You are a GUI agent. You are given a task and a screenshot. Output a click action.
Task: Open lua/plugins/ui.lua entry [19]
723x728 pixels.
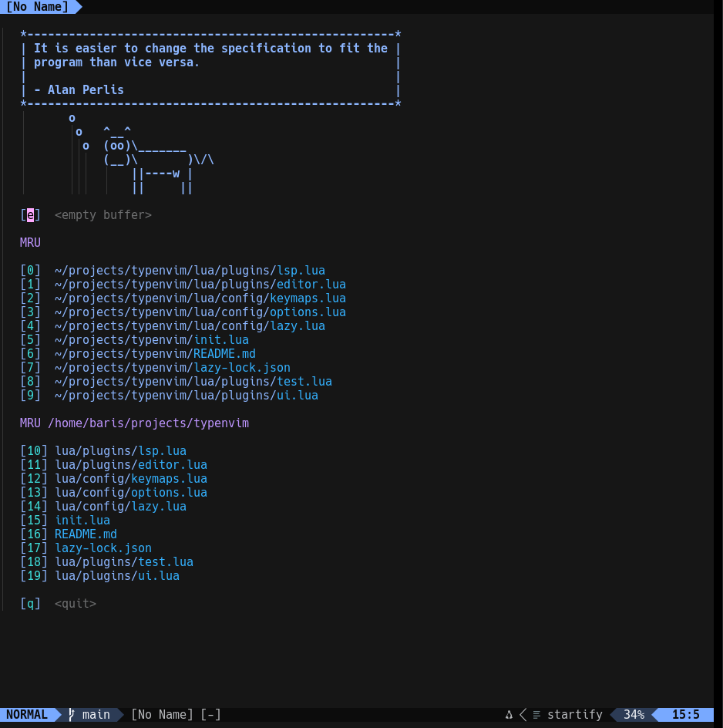[116, 576]
